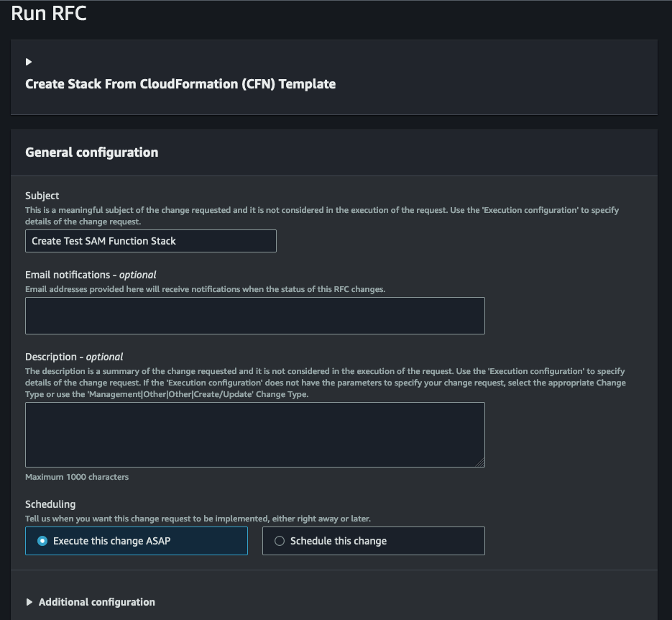This screenshot has height=620, width=672.
Task: Expand the Additional configuration disclosure triangle
Action: click(29, 602)
